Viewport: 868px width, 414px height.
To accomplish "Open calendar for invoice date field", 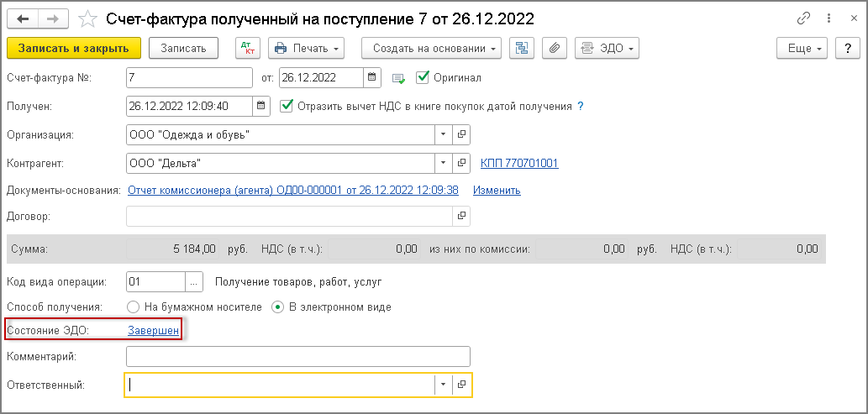I will click(x=371, y=78).
